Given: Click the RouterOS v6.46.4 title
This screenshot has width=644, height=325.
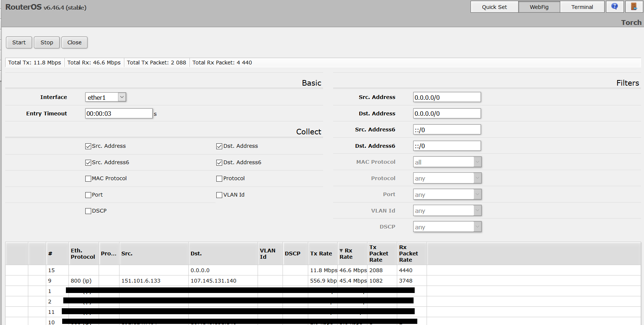Looking at the screenshot, I should click(x=46, y=7).
